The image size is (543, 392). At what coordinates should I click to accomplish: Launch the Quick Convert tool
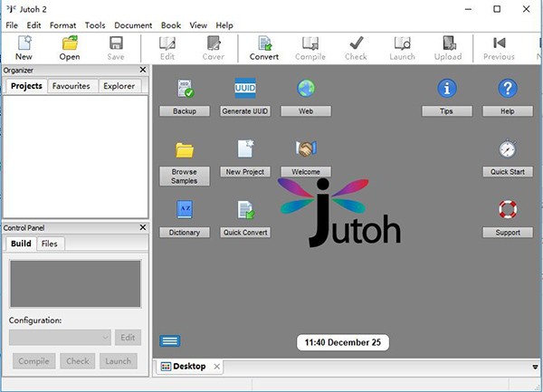[x=245, y=210]
